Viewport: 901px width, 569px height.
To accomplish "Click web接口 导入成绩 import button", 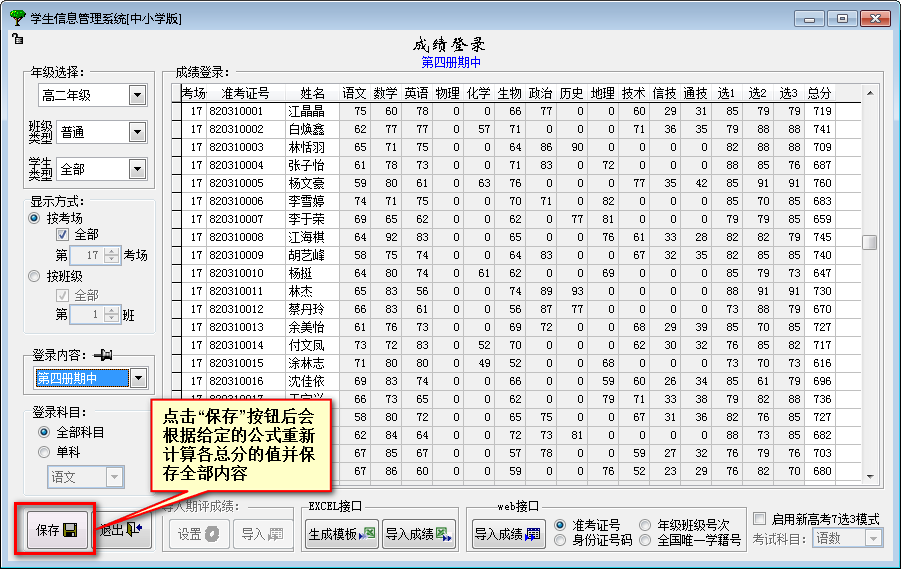I will 507,534.
